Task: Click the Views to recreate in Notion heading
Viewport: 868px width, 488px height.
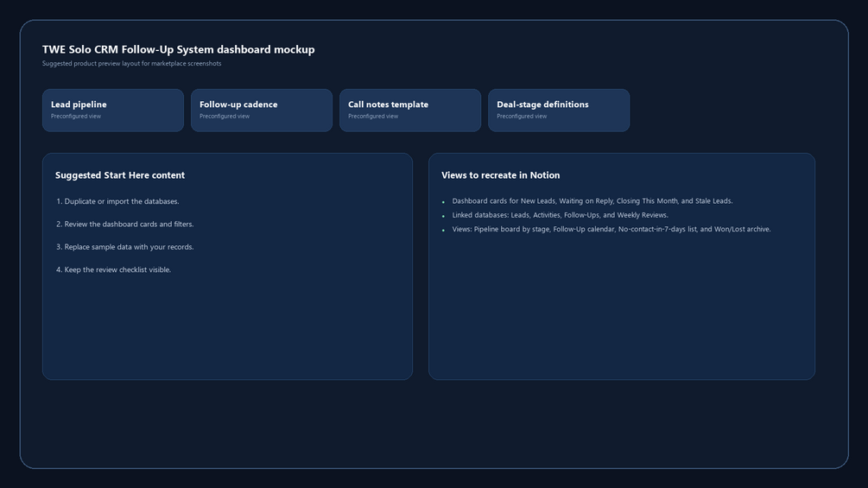Action: [x=500, y=174]
